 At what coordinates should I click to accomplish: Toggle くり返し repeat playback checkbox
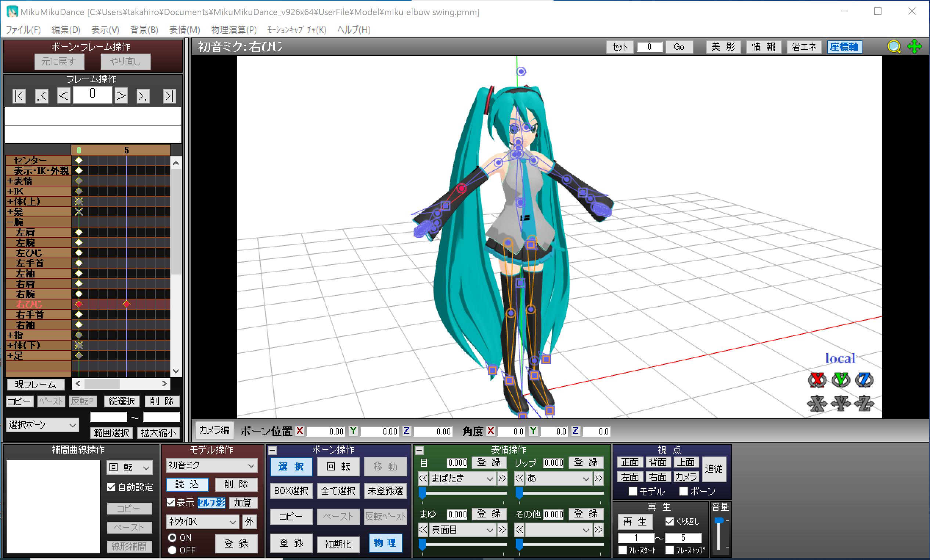[x=670, y=521]
